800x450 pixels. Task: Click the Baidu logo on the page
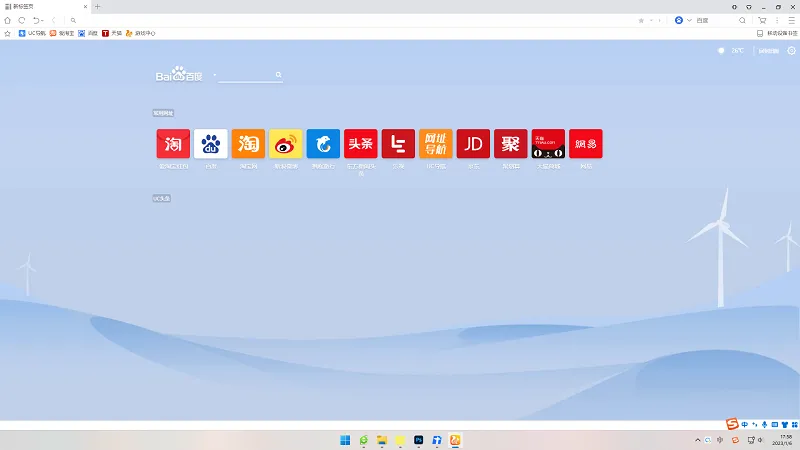pos(179,74)
